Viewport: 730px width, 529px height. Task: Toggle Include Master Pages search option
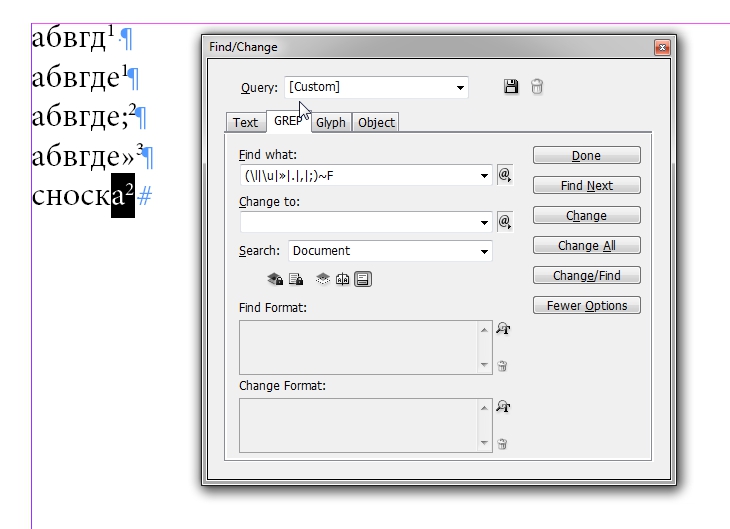(x=343, y=279)
